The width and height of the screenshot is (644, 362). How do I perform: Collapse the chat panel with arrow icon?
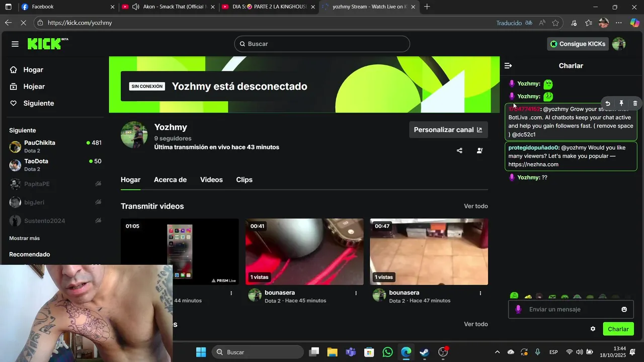click(508, 65)
